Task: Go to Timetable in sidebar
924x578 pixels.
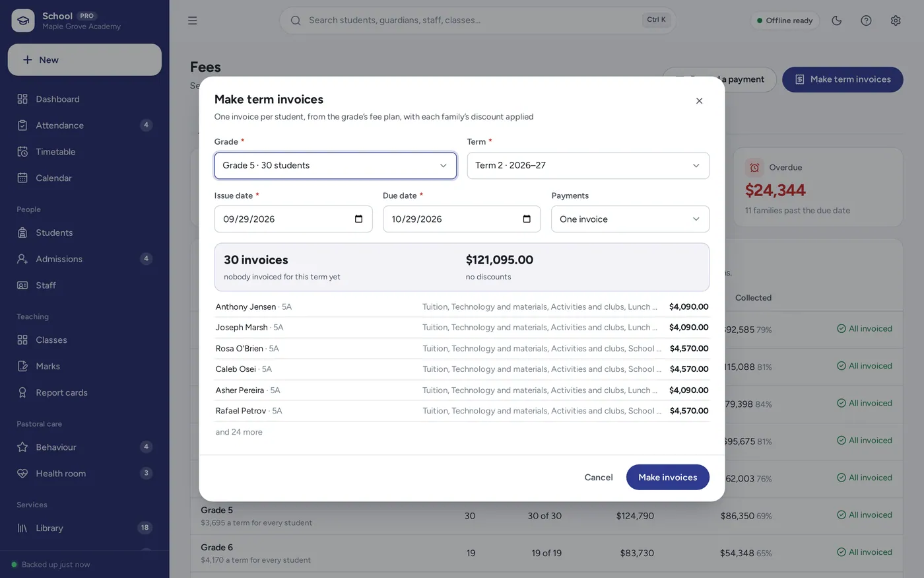Action: coord(84,152)
